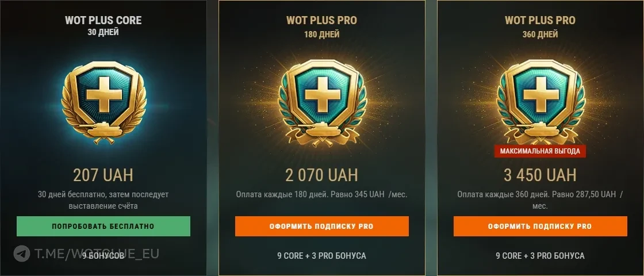644x276 pixels.
Task: Click the WoT Plus Core shield badge
Action: tap(103, 102)
